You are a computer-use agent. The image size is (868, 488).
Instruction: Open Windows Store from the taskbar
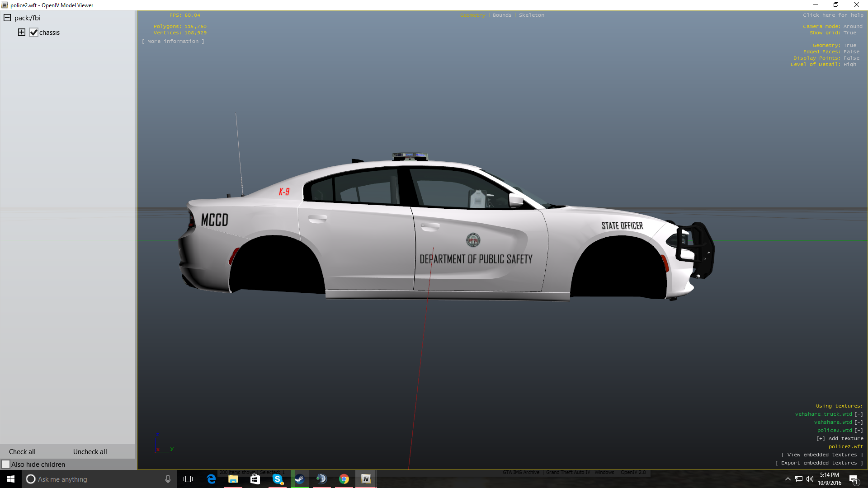(255, 479)
